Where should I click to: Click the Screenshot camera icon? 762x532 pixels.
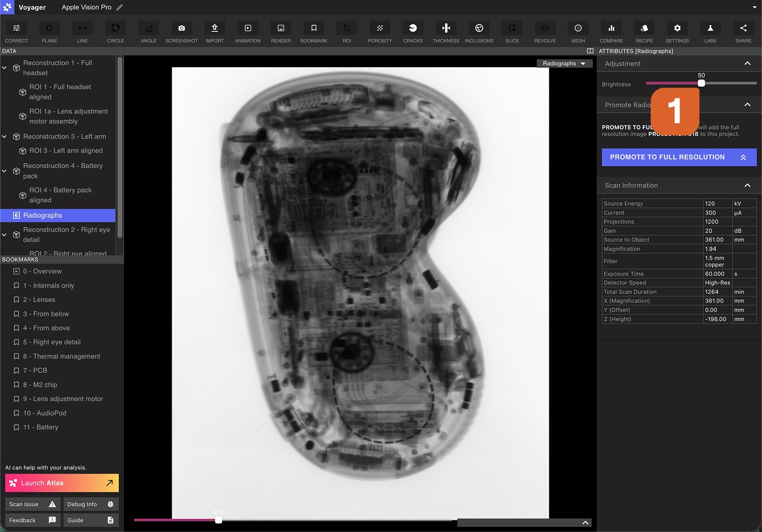click(x=181, y=28)
